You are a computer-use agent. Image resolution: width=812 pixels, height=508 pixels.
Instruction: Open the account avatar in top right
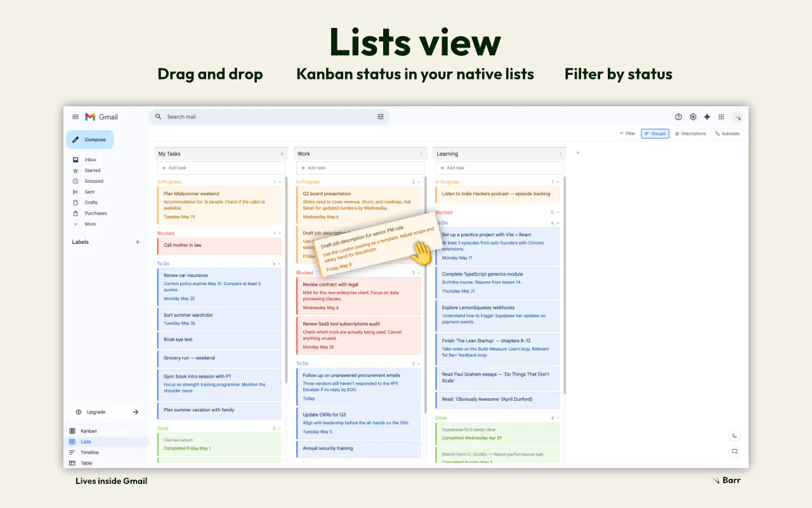(737, 117)
